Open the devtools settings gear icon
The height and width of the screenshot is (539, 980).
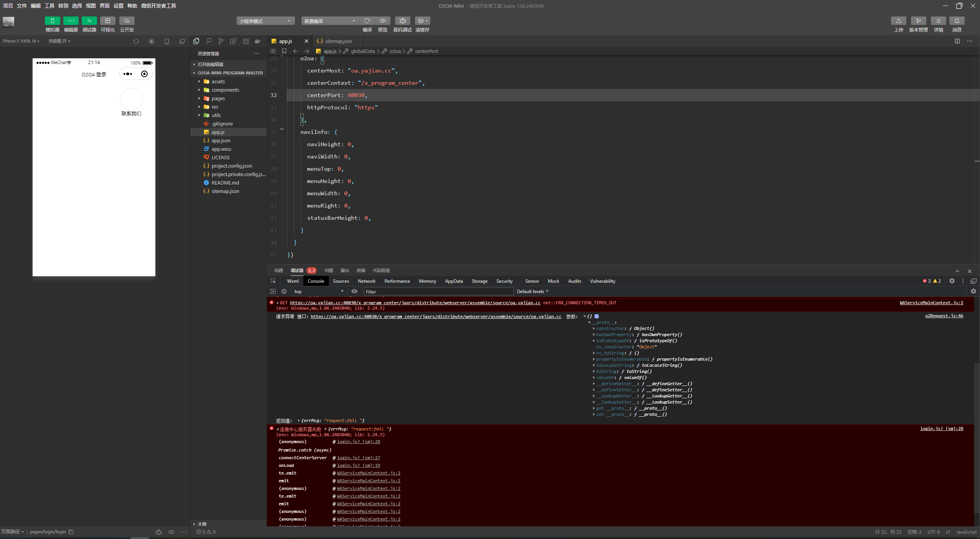tap(952, 281)
